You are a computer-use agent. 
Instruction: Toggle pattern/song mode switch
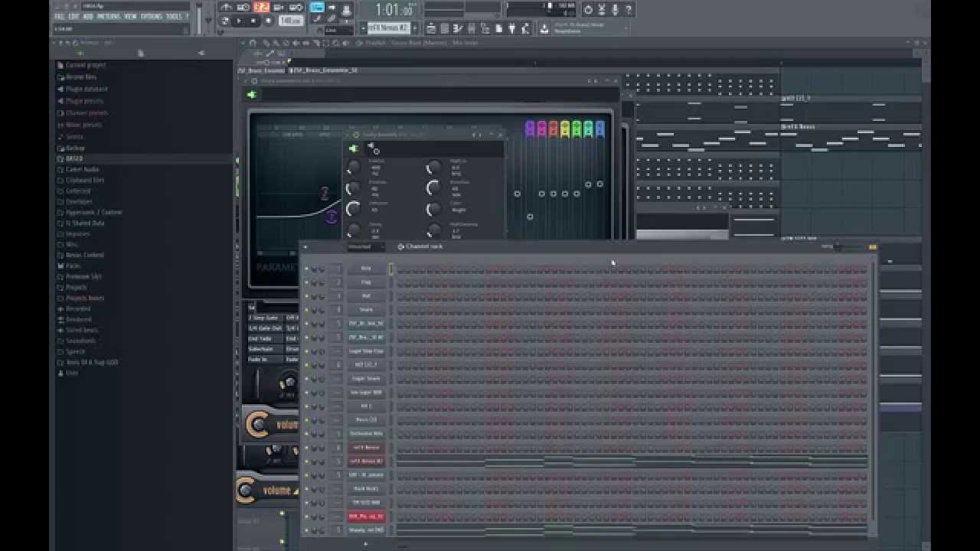click(x=225, y=21)
